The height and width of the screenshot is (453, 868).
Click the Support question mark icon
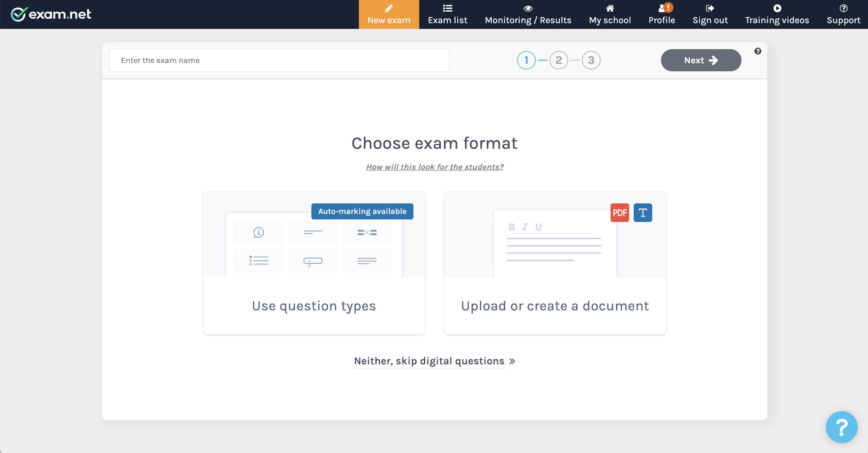[843, 8]
